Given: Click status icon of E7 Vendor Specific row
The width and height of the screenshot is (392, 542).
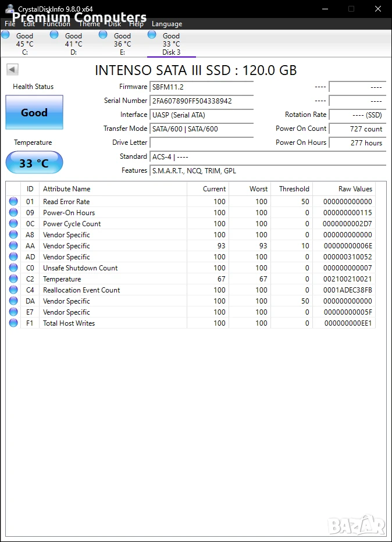Looking at the screenshot, I should click(x=13, y=312).
